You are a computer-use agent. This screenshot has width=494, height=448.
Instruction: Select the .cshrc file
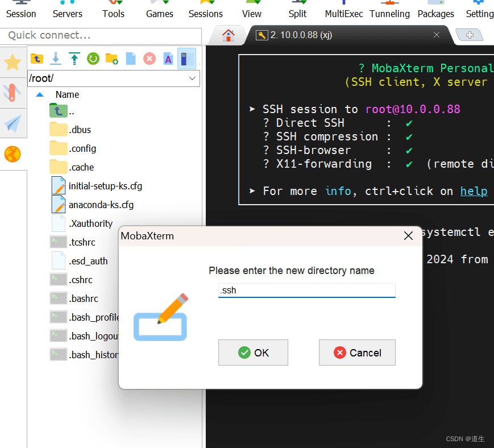71,280
